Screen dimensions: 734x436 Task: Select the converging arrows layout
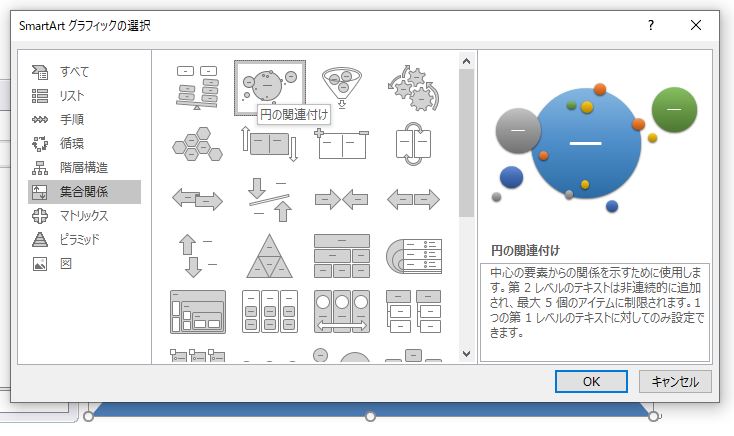342,200
